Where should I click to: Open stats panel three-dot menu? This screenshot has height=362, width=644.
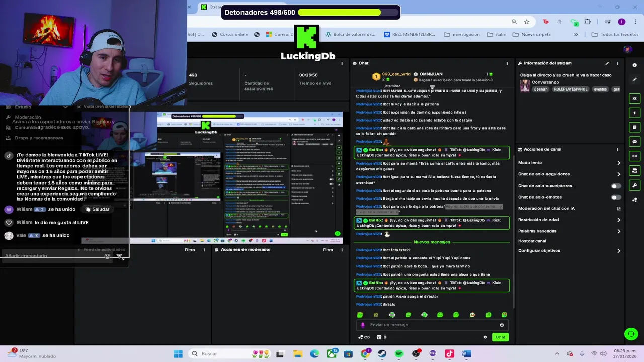342,63
